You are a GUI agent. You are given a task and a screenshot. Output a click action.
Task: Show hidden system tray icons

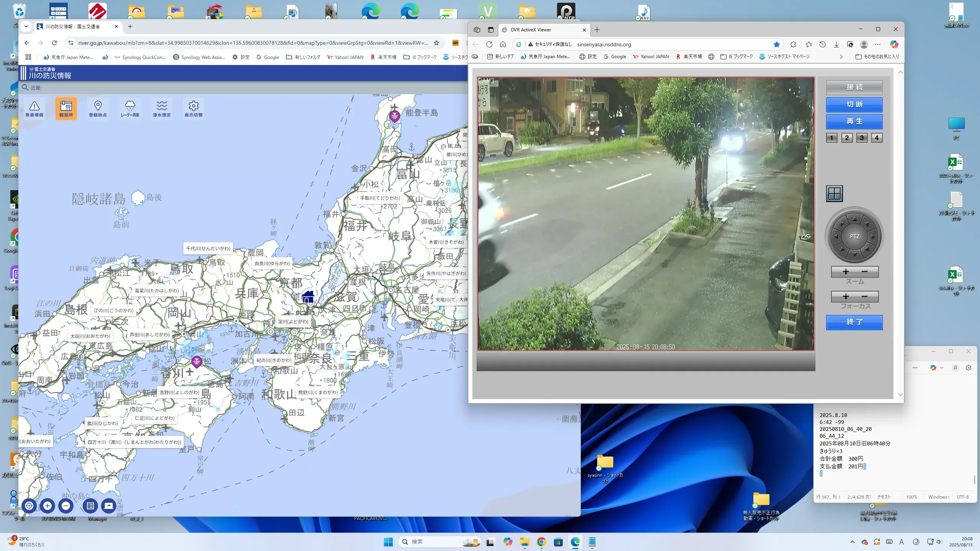pos(852,542)
